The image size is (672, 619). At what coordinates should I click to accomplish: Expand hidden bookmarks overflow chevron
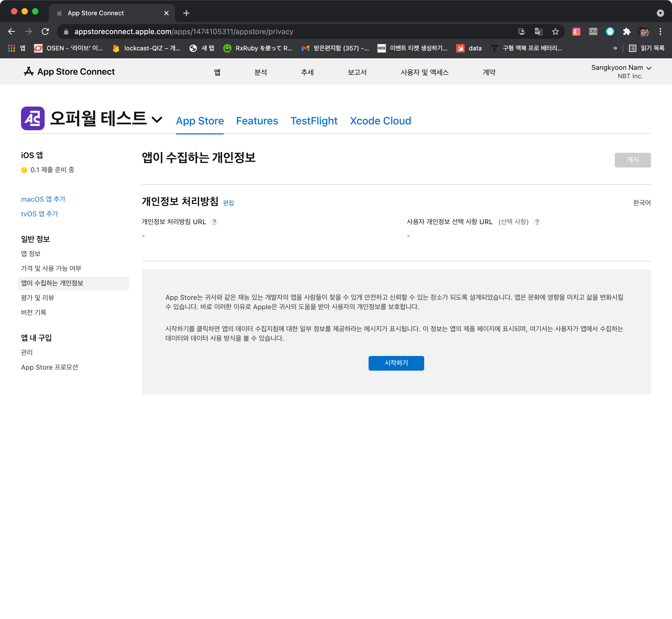pos(615,48)
